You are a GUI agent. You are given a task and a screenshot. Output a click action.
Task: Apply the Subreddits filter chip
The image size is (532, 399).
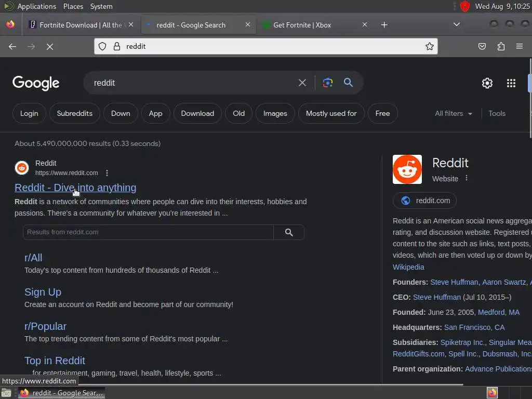tap(75, 114)
